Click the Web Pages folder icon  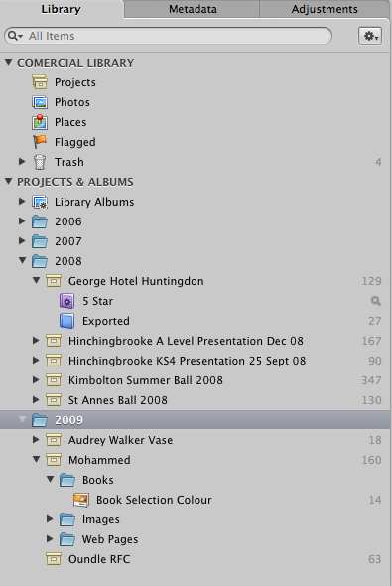67,539
